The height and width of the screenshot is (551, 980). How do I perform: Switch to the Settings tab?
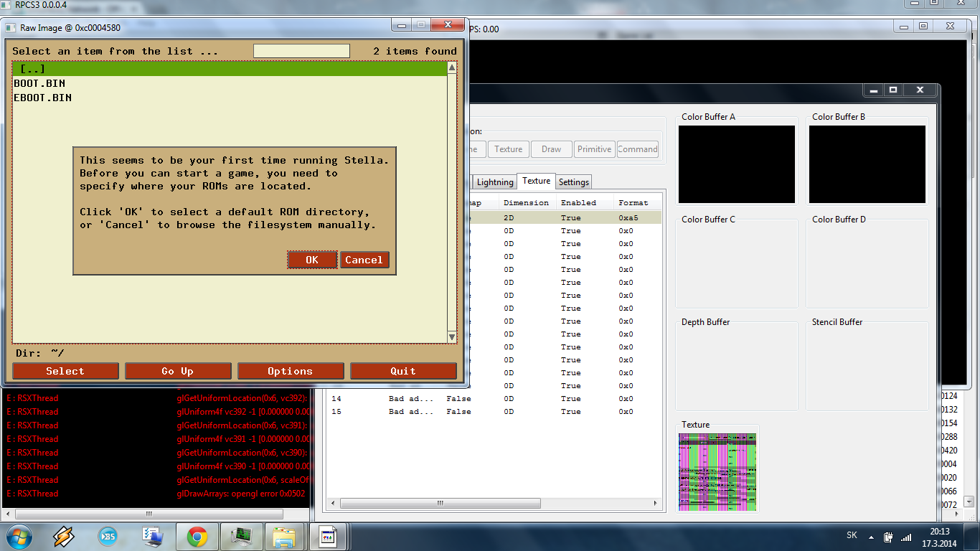click(573, 182)
